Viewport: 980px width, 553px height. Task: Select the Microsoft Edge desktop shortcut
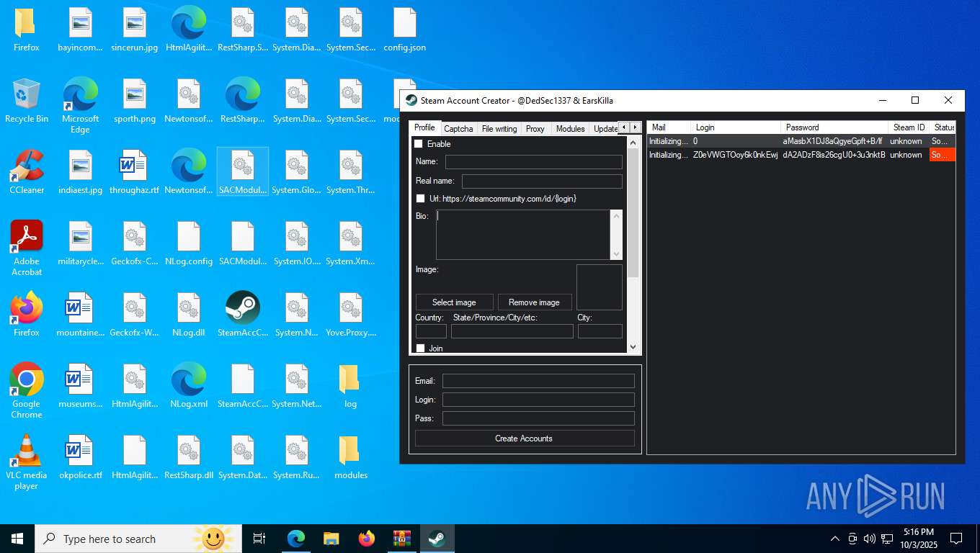81,105
